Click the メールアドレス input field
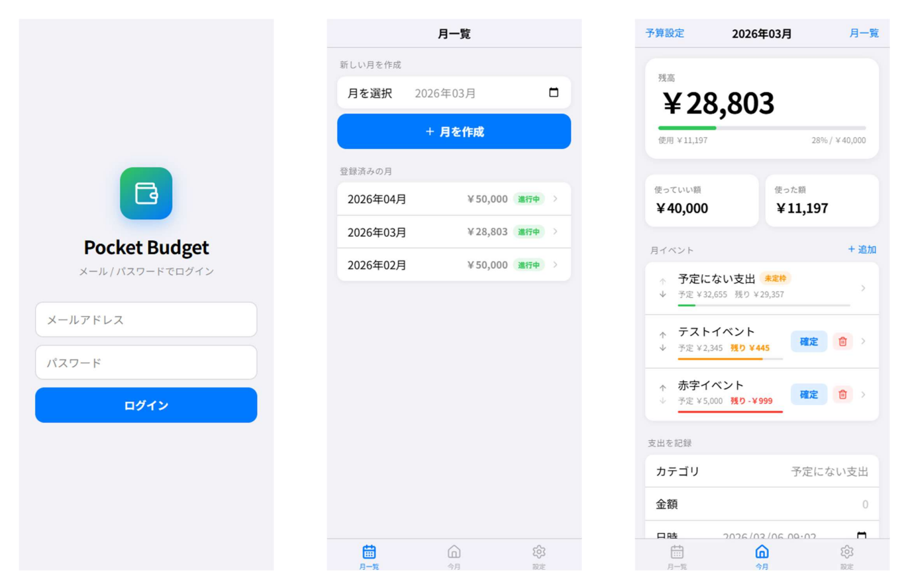 (146, 319)
